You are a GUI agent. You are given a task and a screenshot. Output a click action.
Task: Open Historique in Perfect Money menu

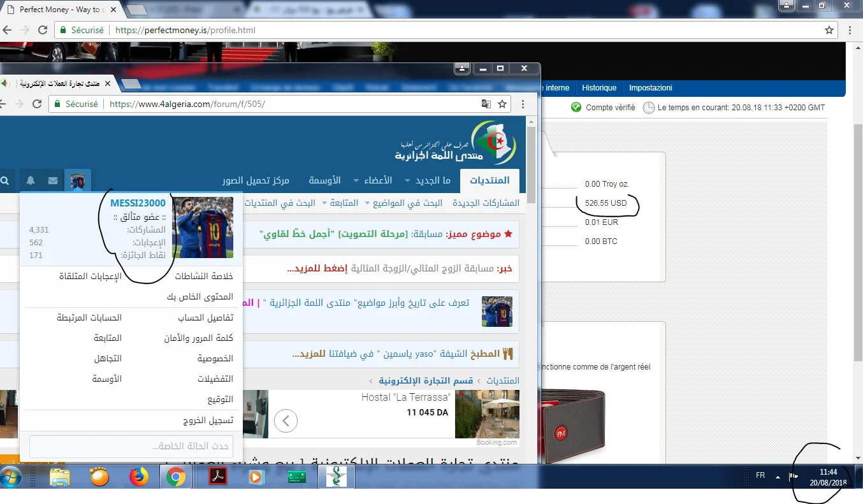[599, 88]
